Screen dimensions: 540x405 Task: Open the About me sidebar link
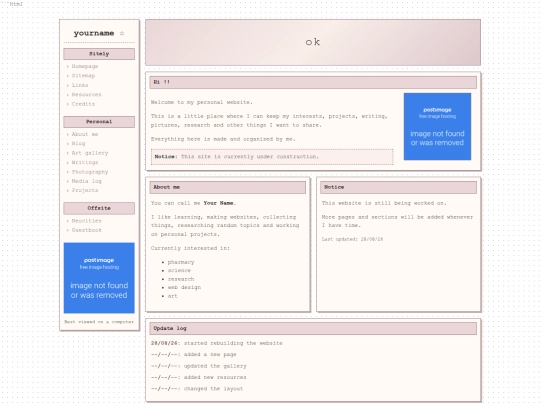(x=85, y=134)
